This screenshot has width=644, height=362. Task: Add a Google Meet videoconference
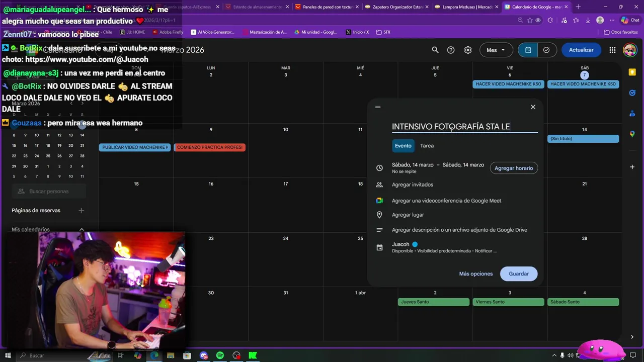point(446,201)
